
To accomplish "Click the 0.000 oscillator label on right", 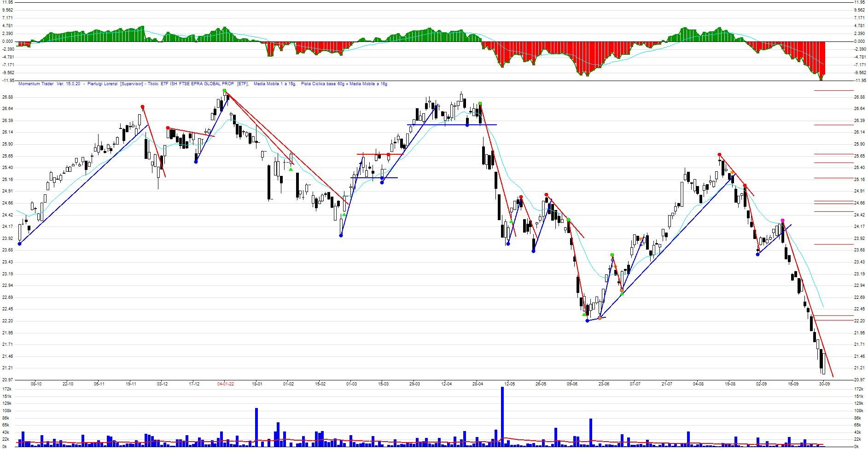I will pos(859,41).
